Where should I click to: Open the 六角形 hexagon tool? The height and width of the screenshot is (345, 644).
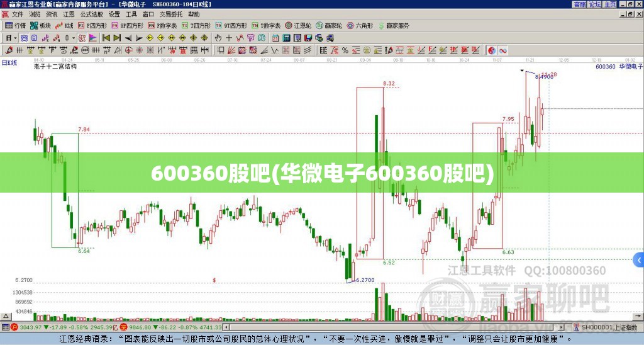tap(360, 25)
